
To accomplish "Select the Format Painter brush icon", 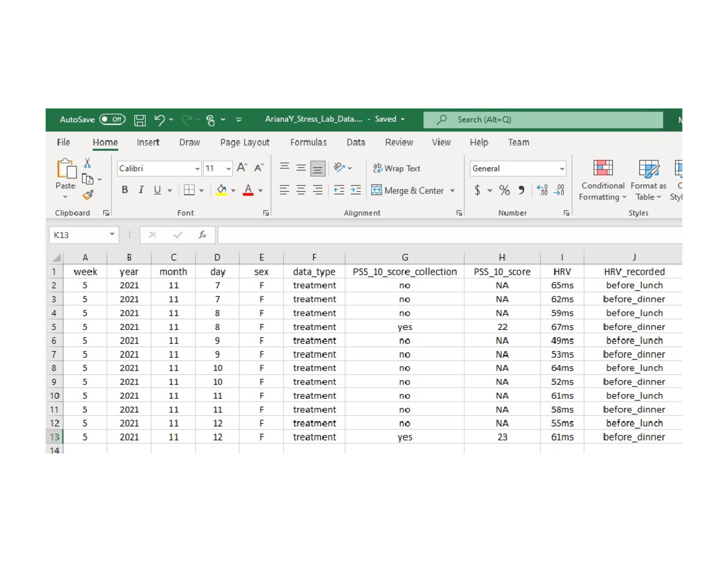I will click(88, 195).
